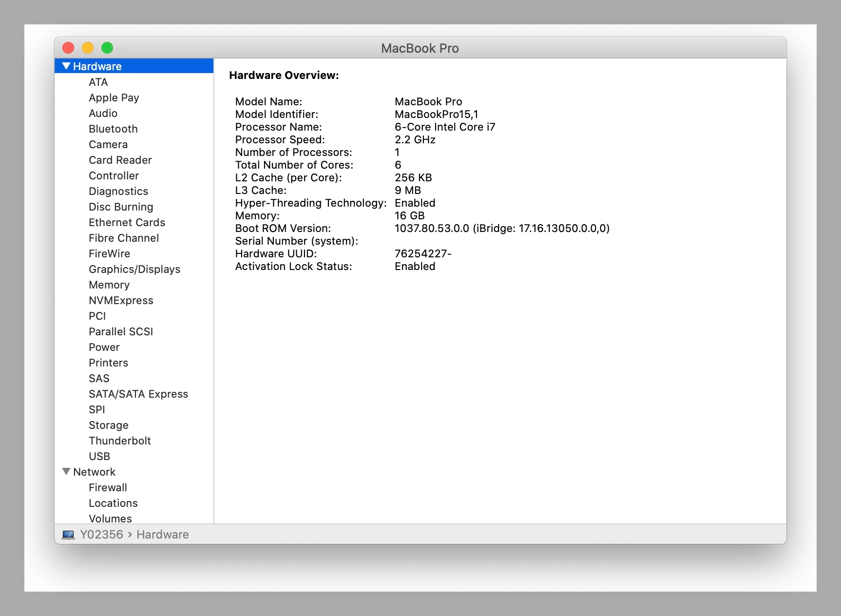Viewport: 841px width, 616px height.
Task: View NVMExpress details
Action: (121, 300)
